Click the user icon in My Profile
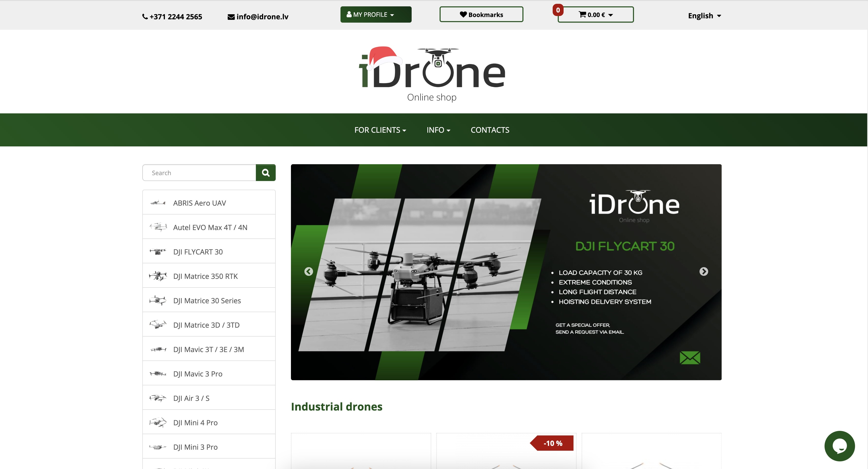Screen dimensions: 868x469 click(349, 14)
